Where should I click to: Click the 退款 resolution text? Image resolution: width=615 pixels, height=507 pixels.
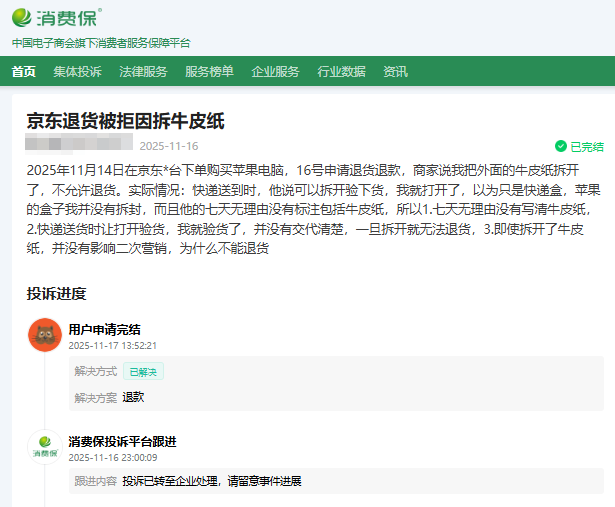point(133,397)
